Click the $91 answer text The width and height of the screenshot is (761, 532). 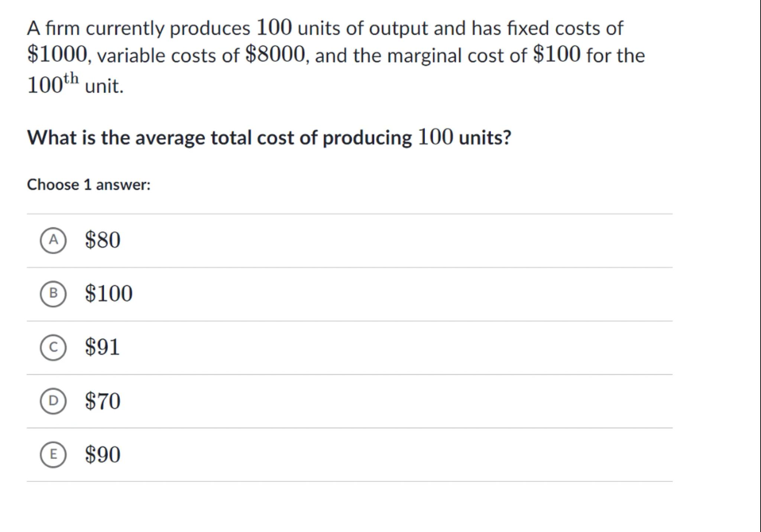tap(102, 347)
